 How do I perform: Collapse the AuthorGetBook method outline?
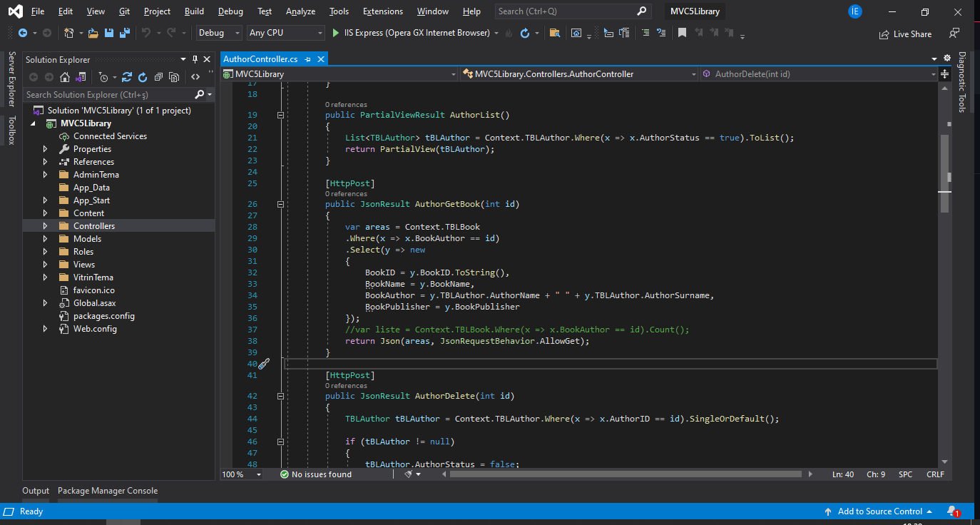pyautogui.click(x=280, y=204)
